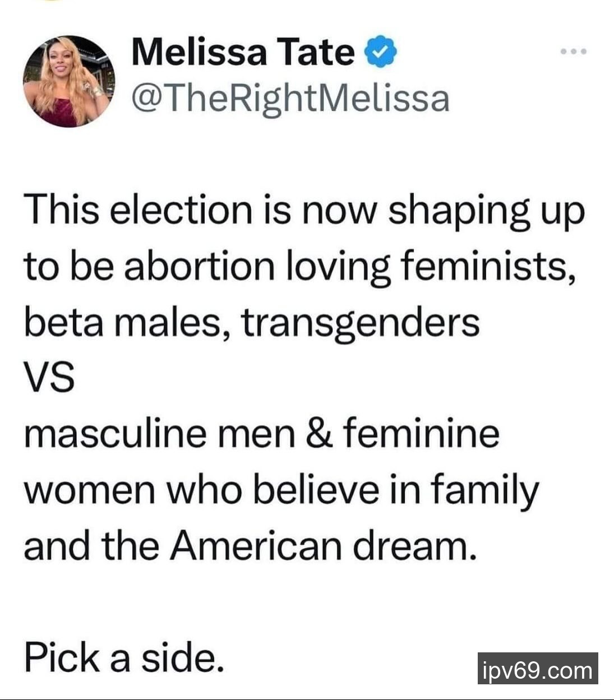
Task: Click the line "masculine men & feminine"
Action: pyautogui.click(x=261, y=433)
